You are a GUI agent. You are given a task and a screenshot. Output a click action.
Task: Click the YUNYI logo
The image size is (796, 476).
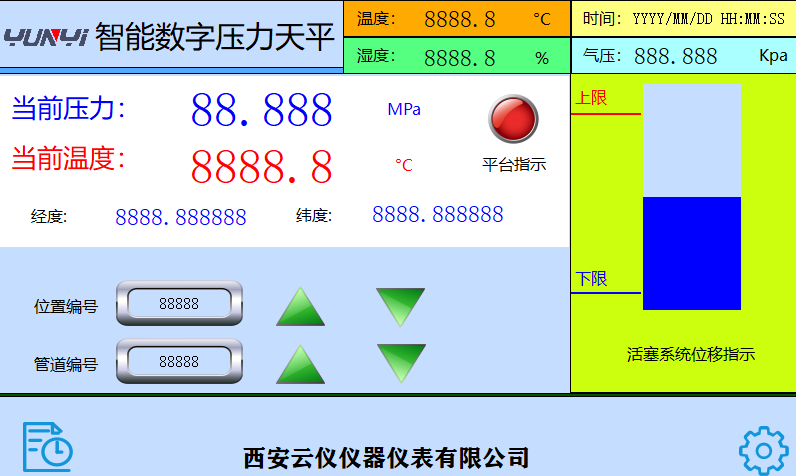pos(47,38)
